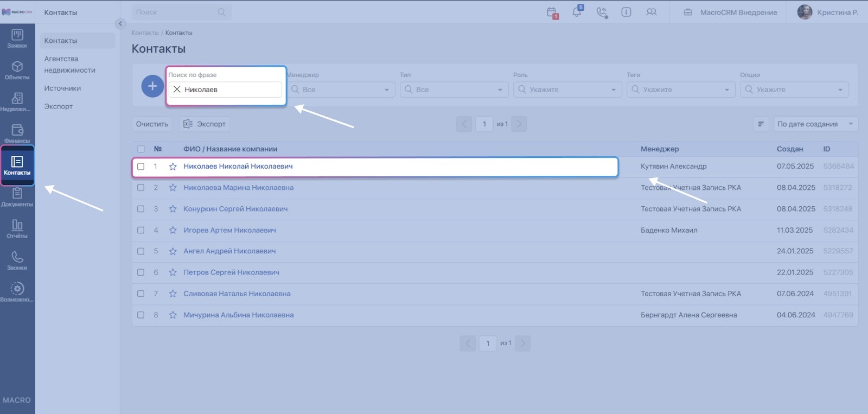Star the contact Николаева Марина Николаевна

pyautogui.click(x=173, y=188)
